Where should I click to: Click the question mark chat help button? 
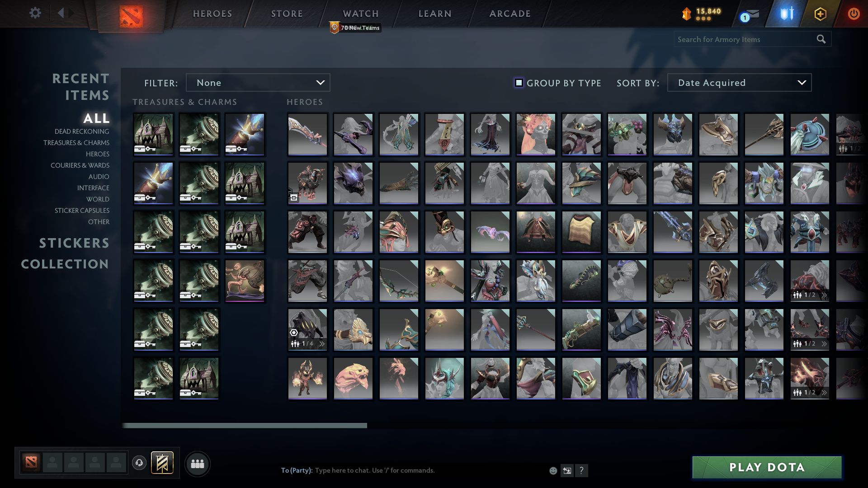tap(582, 470)
